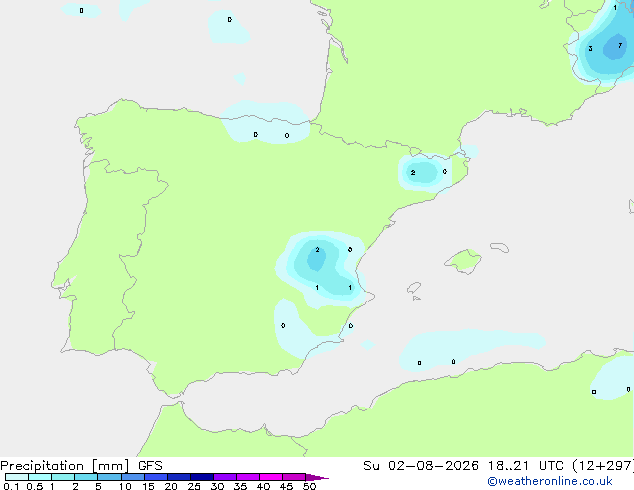Select the 15–20 mm legend swatch

click(x=156, y=477)
